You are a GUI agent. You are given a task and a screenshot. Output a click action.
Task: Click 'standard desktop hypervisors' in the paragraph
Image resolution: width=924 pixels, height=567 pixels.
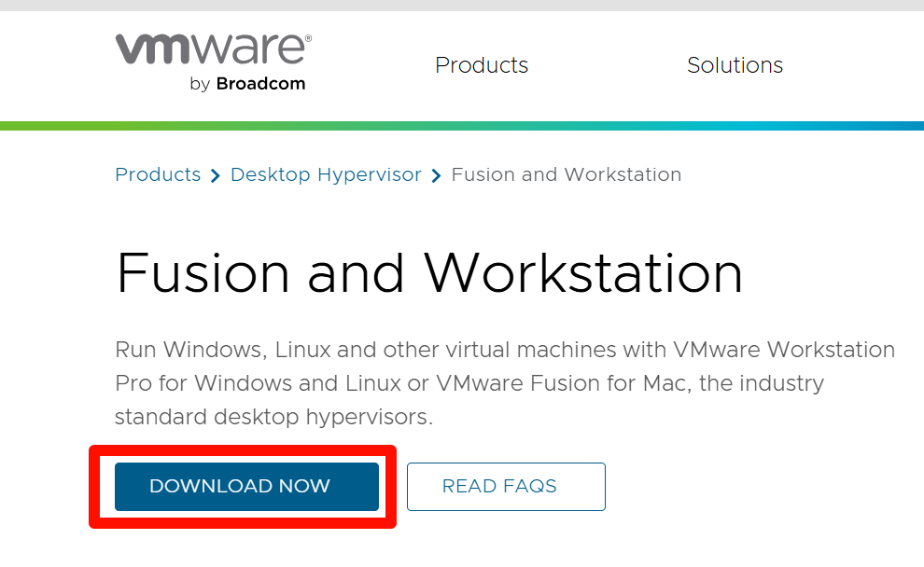[x=273, y=418]
